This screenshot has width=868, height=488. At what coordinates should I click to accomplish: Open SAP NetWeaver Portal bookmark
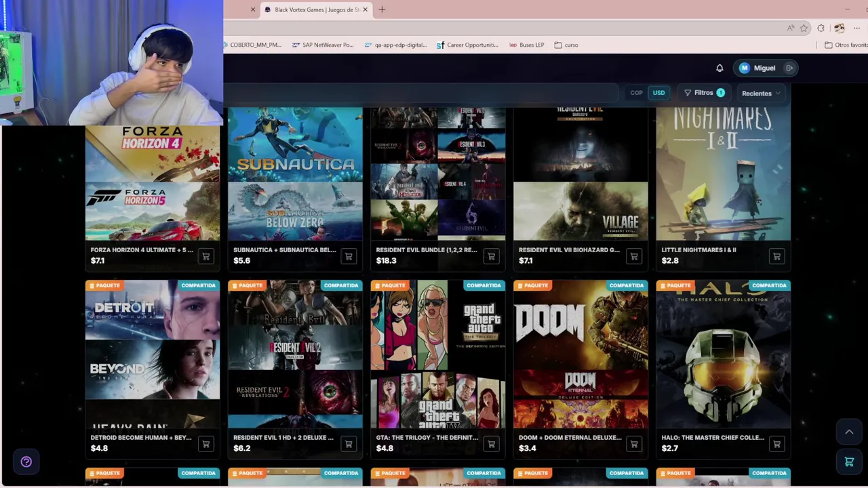pos(323,45)
